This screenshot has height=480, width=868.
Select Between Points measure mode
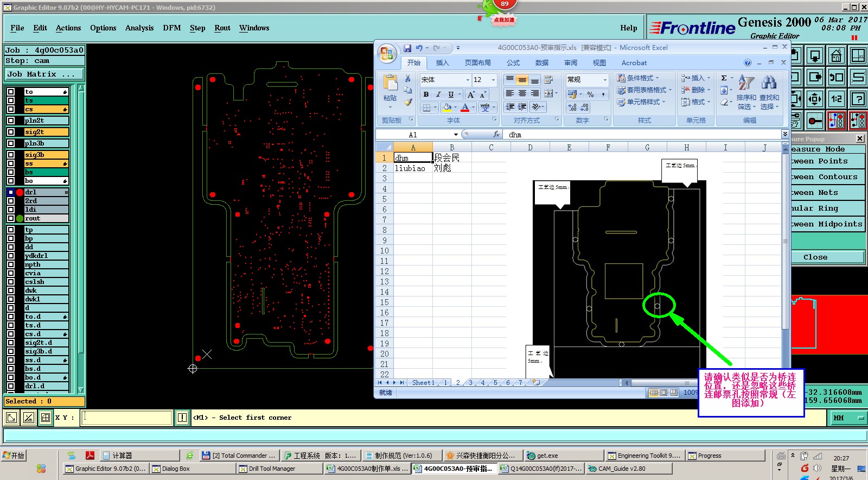828,161
